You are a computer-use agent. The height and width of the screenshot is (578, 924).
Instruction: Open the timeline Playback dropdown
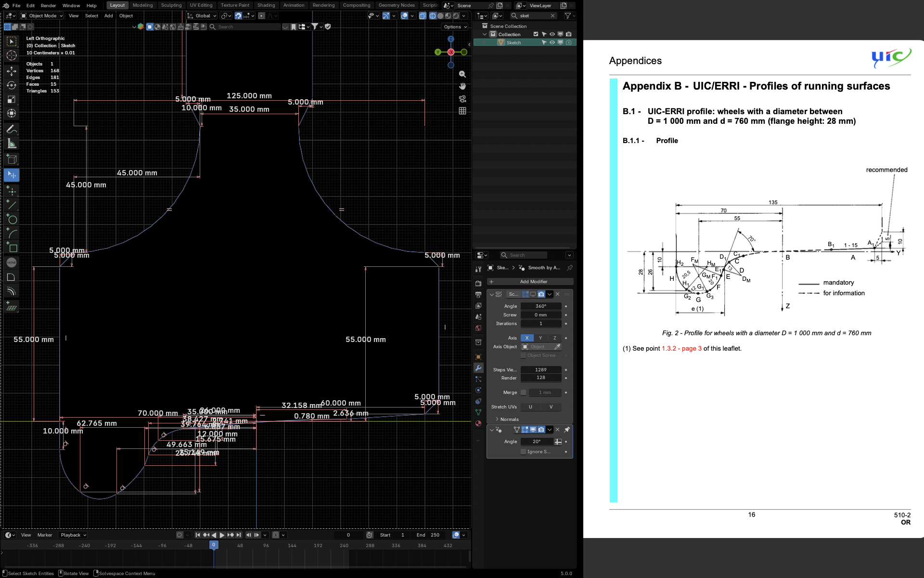coord(73,535)
